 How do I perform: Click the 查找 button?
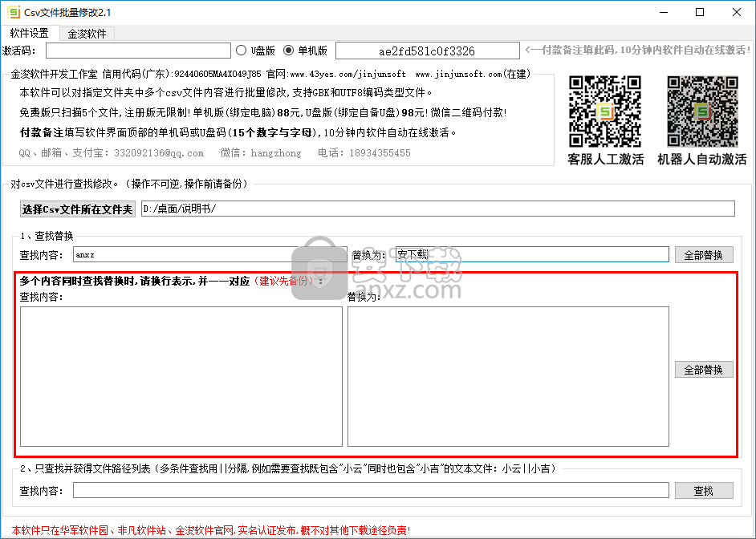(x=704, y=491)
